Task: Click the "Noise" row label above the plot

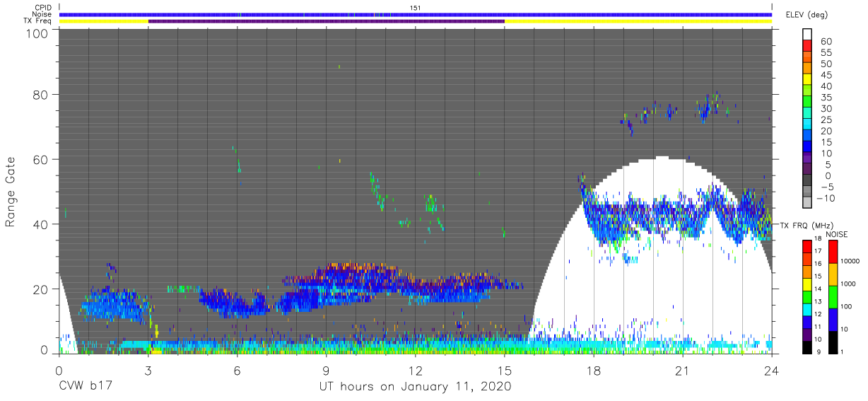Action: tap(43, 14)
